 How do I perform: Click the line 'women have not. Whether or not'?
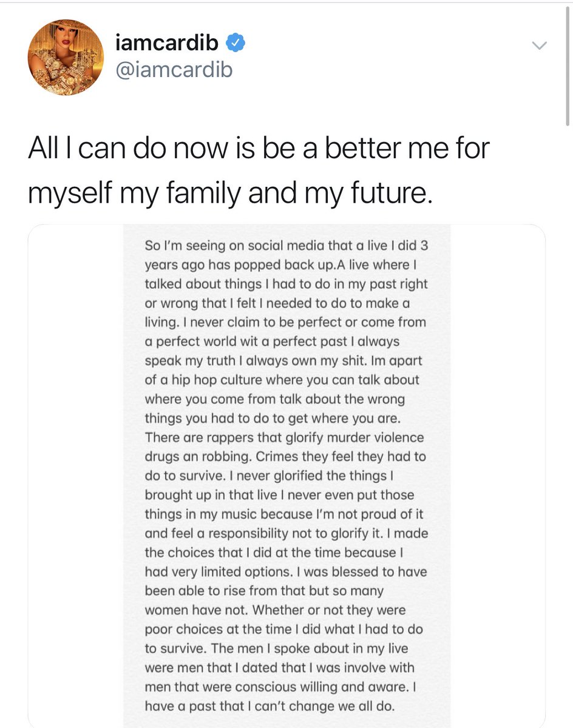[x=275, y=610]
